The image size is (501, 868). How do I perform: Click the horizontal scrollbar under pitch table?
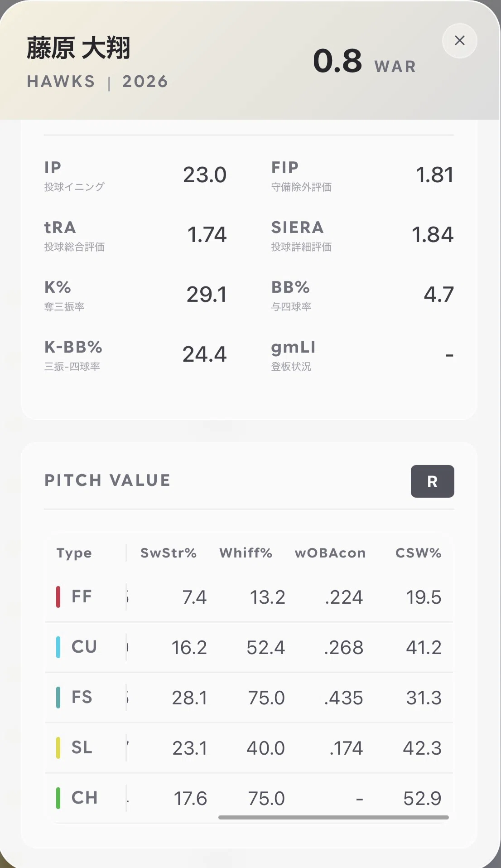tap(333, 817)
